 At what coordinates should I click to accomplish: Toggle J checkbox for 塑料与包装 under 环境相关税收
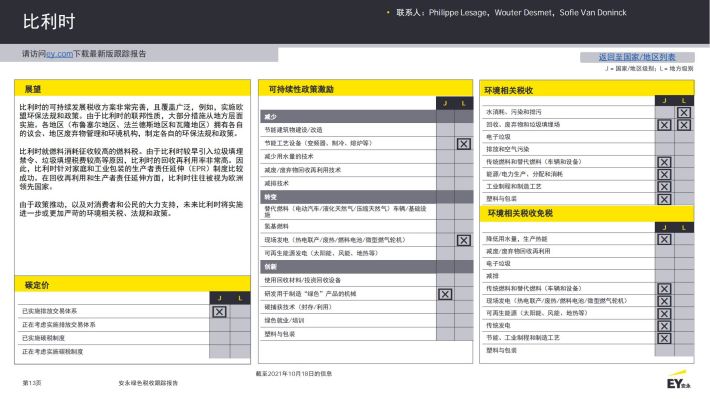click(664, 199)
